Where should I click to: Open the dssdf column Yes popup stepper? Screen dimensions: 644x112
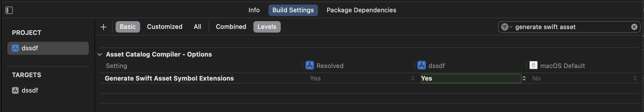click(524, 78)
